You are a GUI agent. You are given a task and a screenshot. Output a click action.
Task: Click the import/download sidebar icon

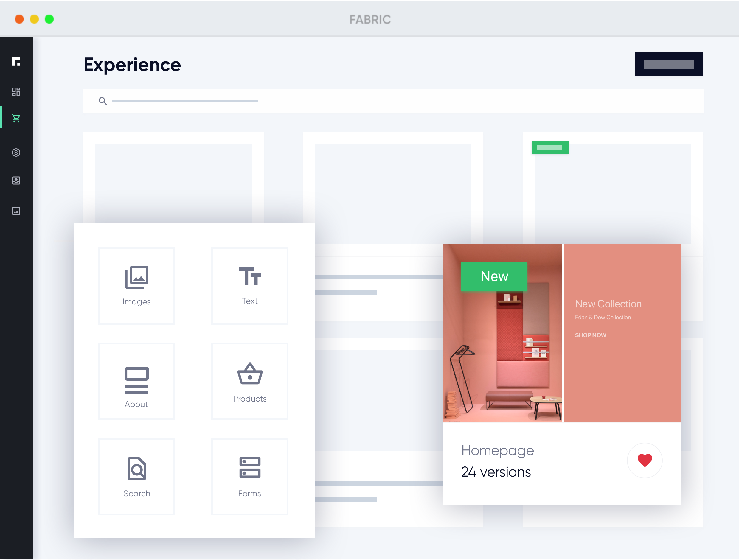click(x=16, y=181)
